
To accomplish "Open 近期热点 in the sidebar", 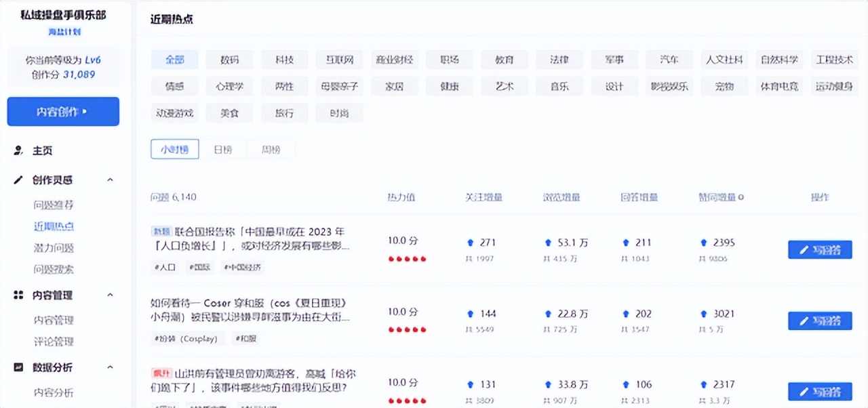I will (x=54, y=226).
